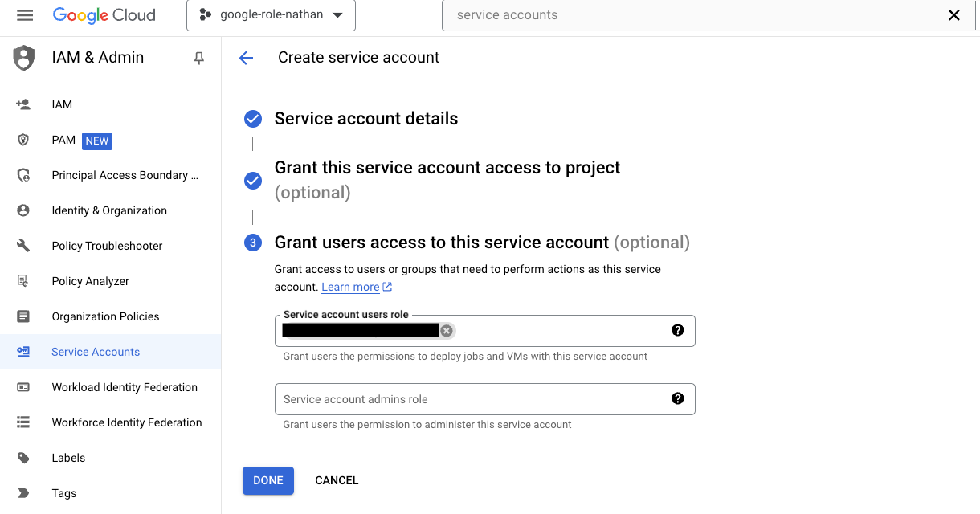Click the CANCEL button

337,480
